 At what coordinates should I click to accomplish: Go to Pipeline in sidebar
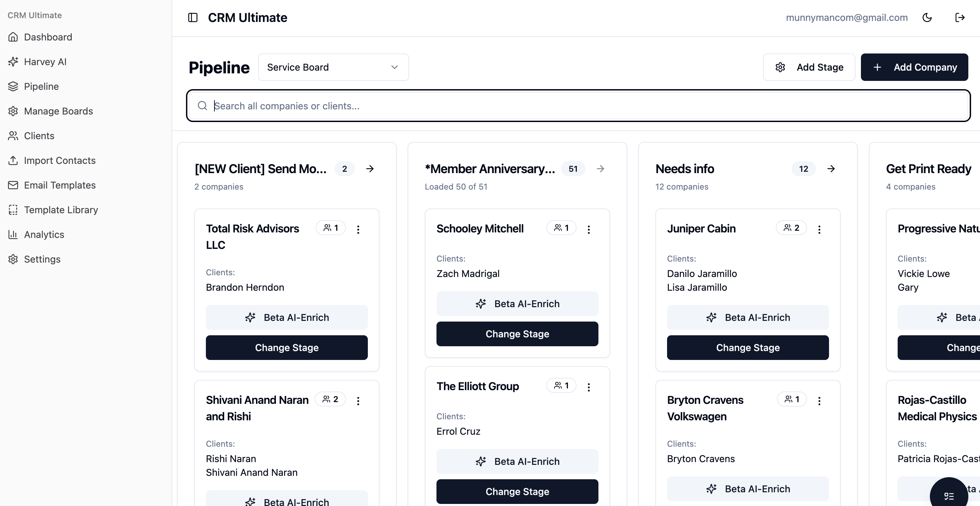pyautogui.click(x=41, y=86)
